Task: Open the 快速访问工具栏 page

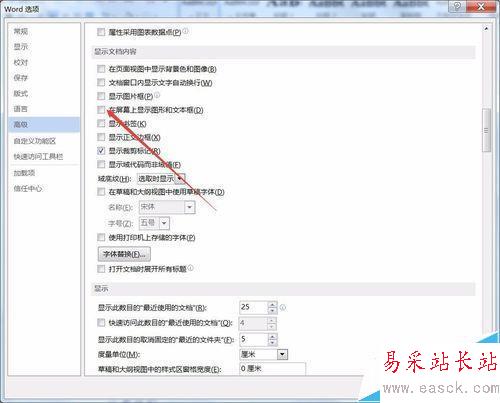Action: tap(38, 156)
